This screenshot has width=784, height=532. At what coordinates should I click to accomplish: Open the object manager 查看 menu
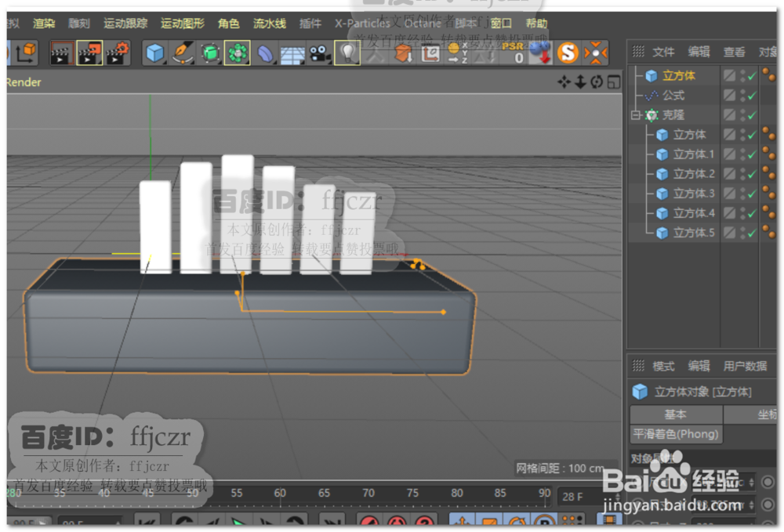point(734,52)
